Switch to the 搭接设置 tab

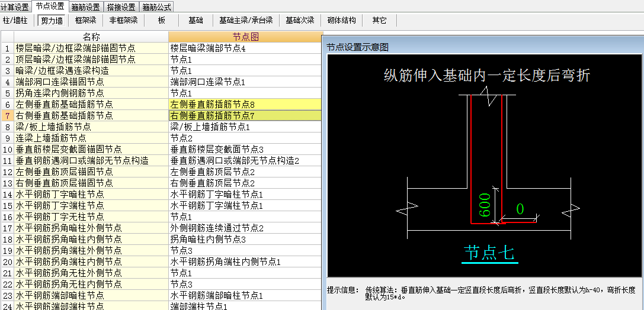(121, 7)
